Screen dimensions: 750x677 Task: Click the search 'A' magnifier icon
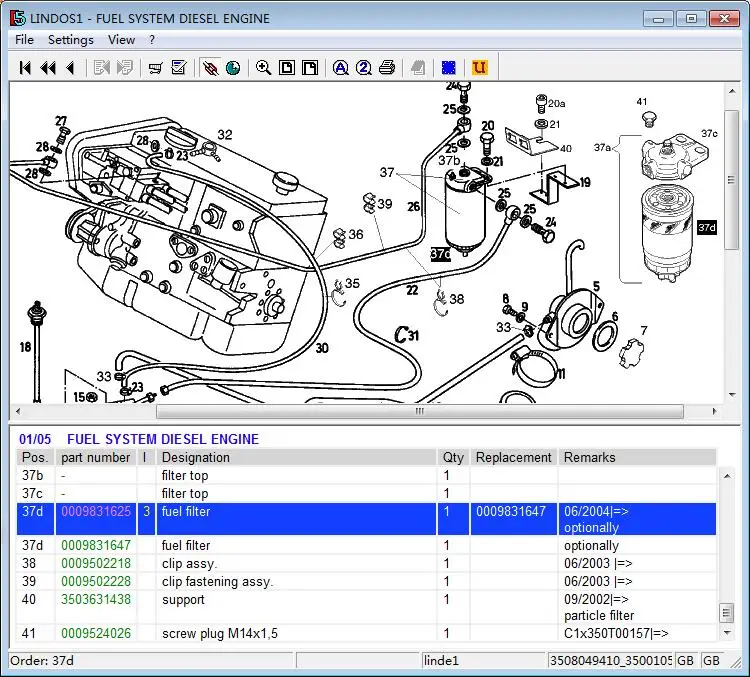tap(341, 68)
